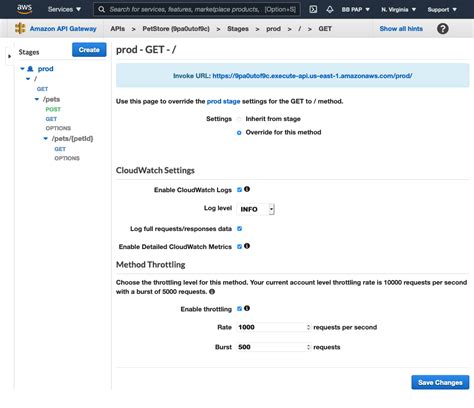Go to APIs breadcrumb
Viewport: 474px width, 408px height.
click(118, 29)
